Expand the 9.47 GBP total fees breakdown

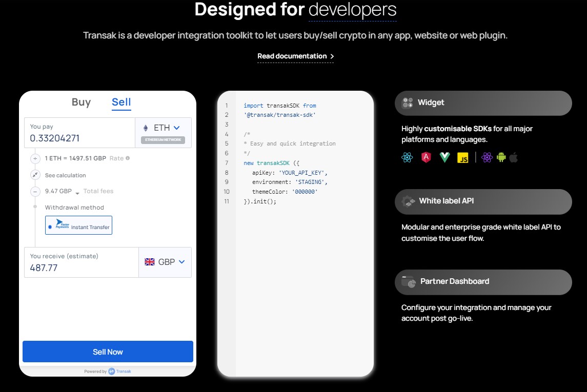(77, 192)
